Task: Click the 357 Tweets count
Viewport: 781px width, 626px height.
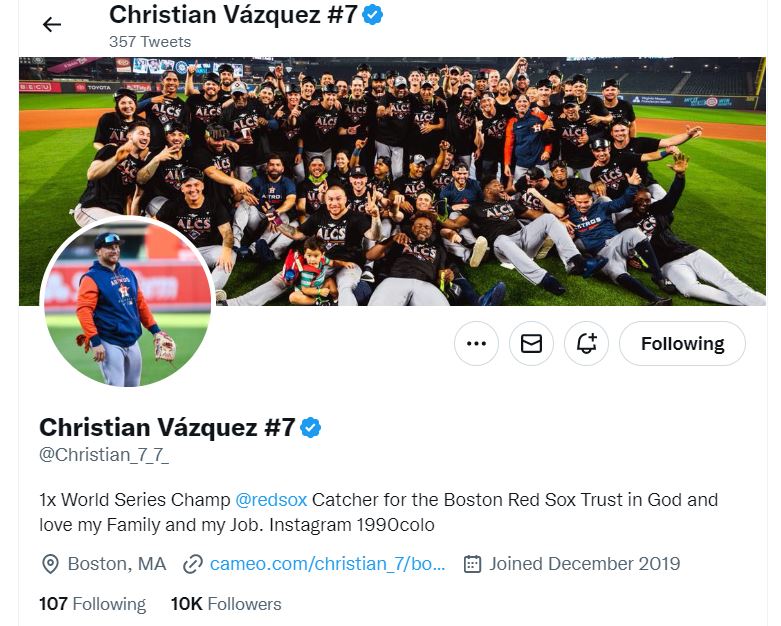Action: [x=150, y=42]
